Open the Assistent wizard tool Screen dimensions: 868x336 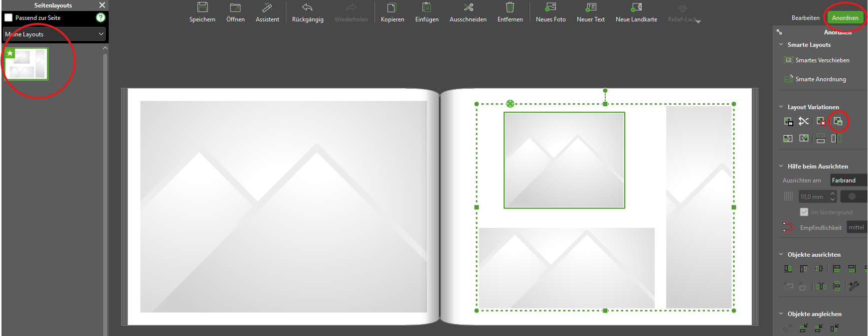coord(267,7)
